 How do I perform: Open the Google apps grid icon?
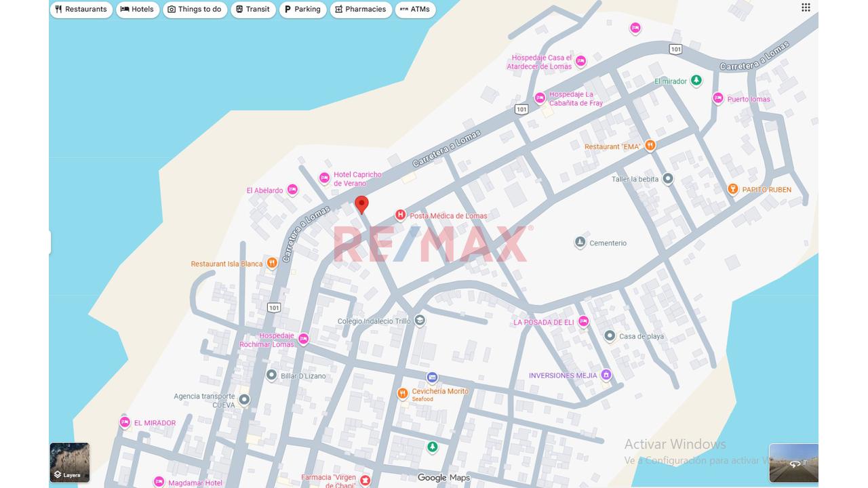coord(806,7)
